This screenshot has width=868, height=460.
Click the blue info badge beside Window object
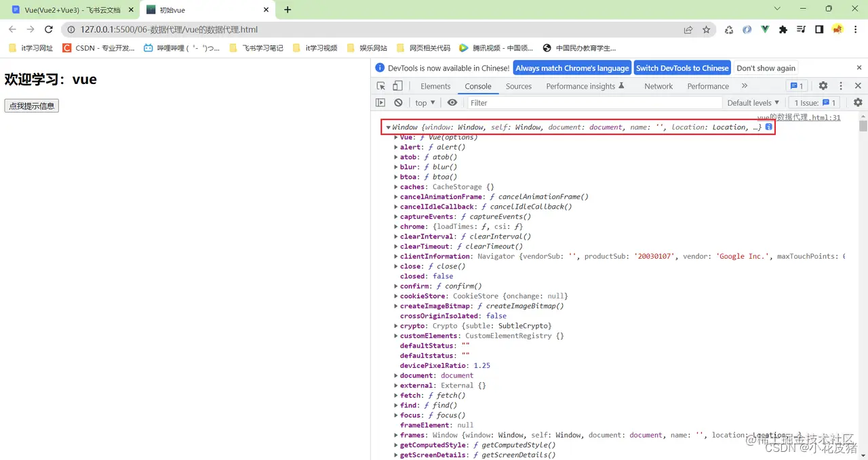[769, 127]
